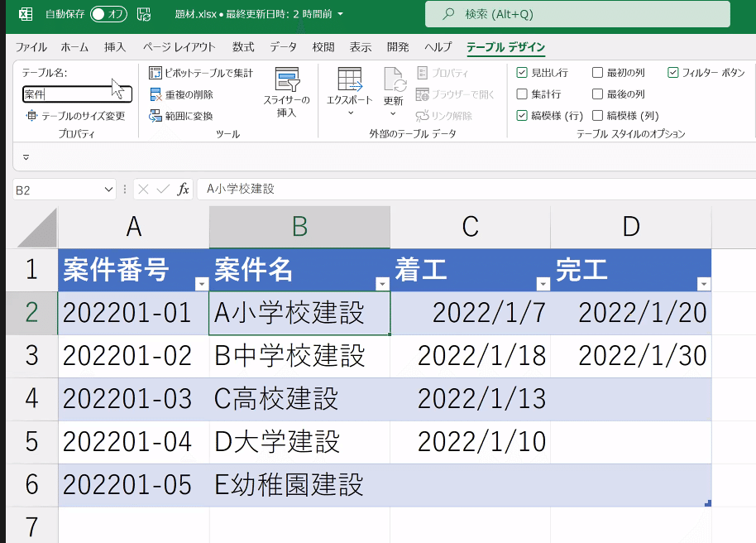
Task: Open the filter dropdown on 案件名 column
Action: click(381, 284)
